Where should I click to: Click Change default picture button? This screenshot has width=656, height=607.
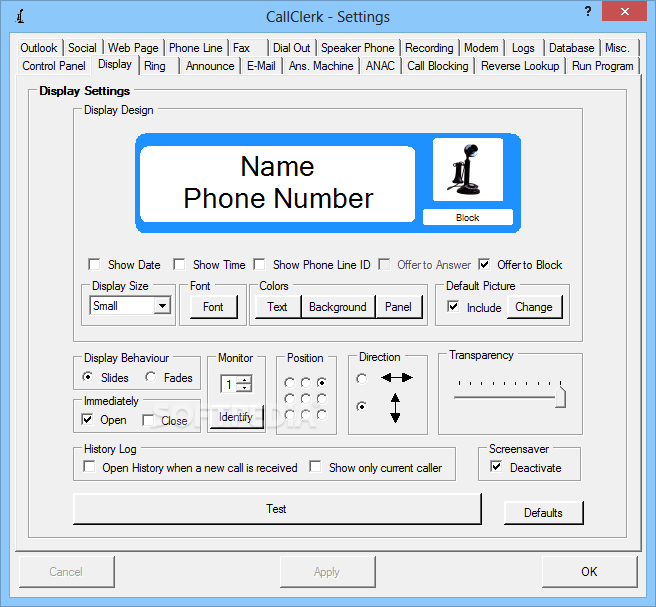click(534, 307)
